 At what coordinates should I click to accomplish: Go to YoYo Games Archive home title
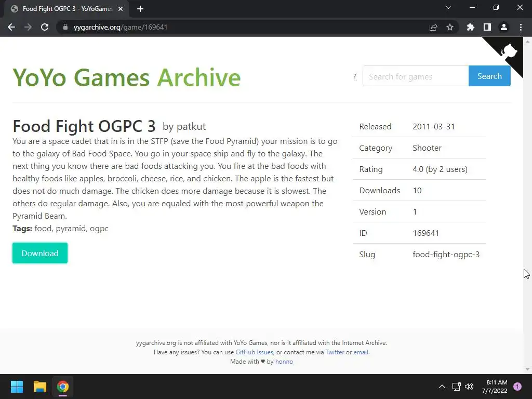(x=127, y=77)
